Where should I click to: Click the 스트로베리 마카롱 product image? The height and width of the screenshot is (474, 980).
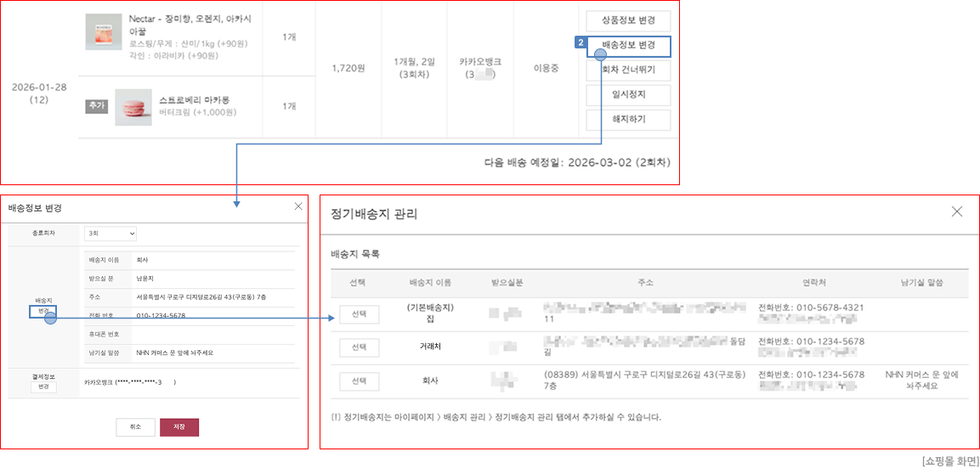point(133,106)
